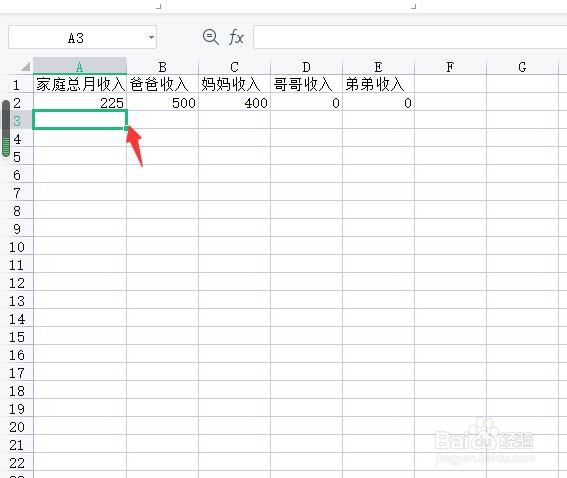Click cell E2 containing 0
This screenshot has height=478, width=567.
[378, 102]
